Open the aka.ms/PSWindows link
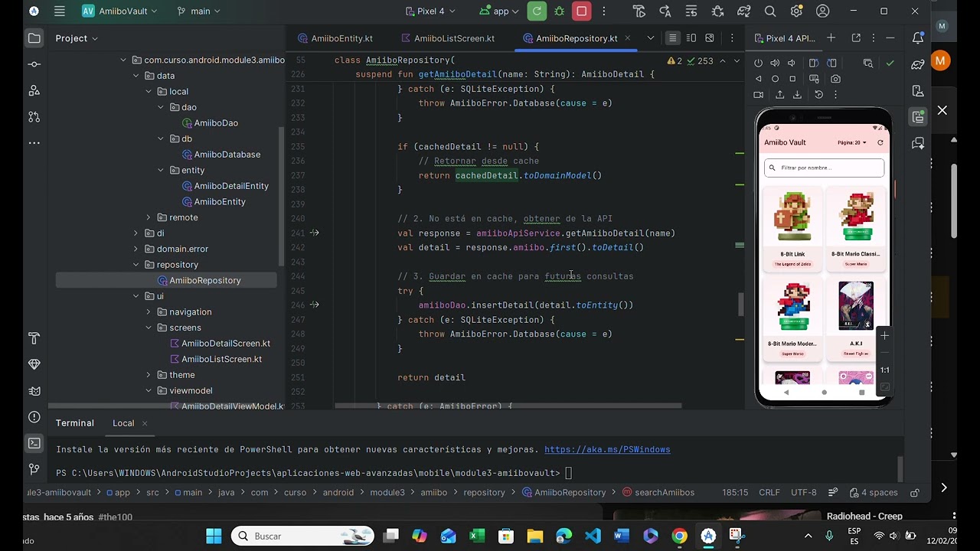 pyautogui.click(x=607, y=449)
